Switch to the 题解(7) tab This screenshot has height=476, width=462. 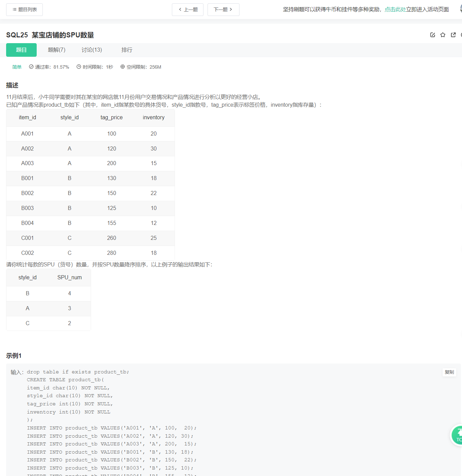(x=56, y=50)
